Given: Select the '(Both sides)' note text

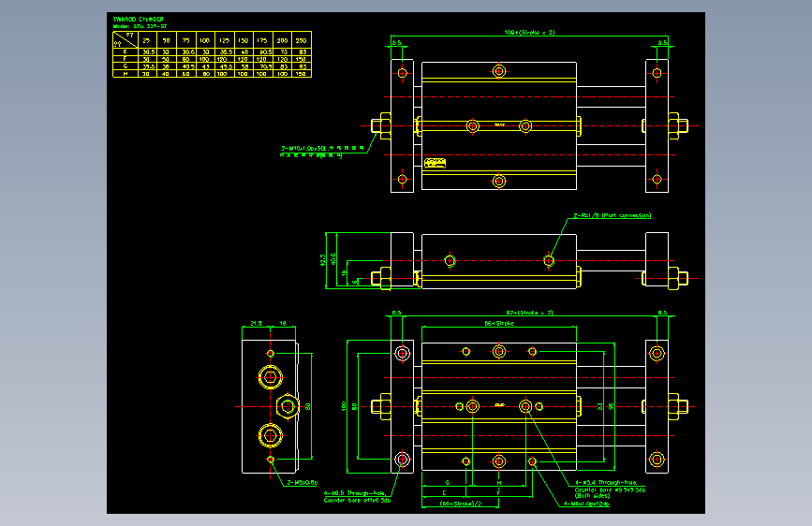Looking at the screenshot, I should 593,496.
